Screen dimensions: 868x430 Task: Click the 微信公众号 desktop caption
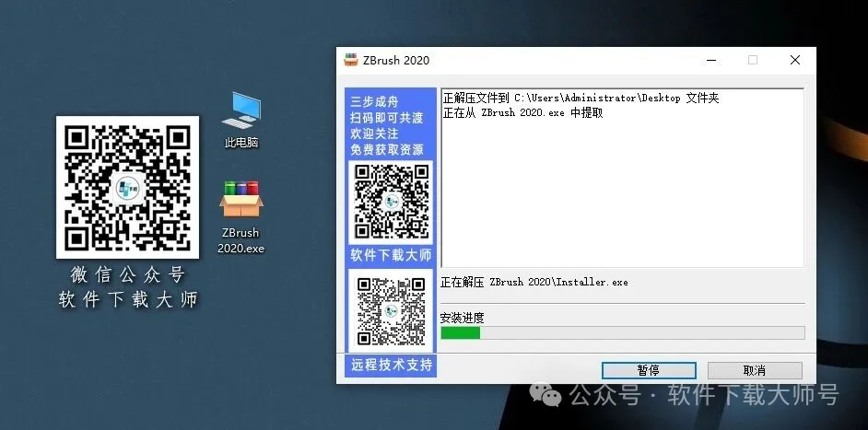[127, 274]
